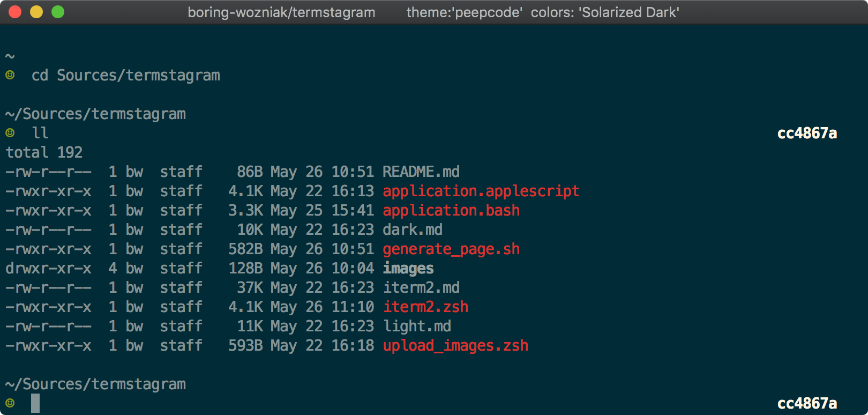The image size is (868, 415).
Task: Minimize the window using the yellow button
Action: point(36,12)
